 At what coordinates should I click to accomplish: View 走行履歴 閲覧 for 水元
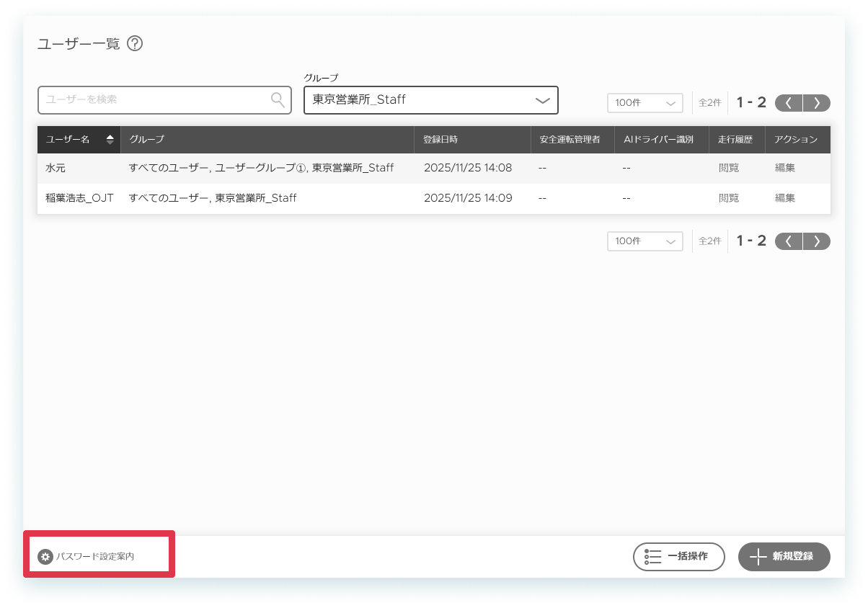click(729, 168)
